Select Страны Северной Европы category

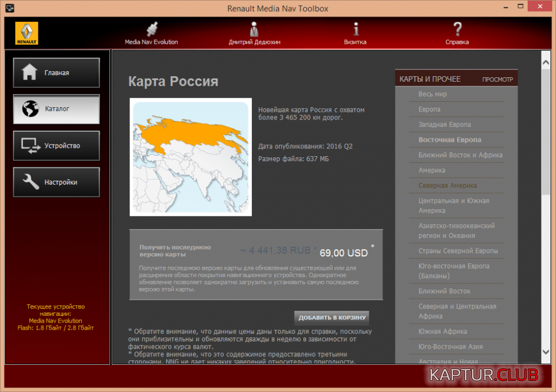point(458,251)
